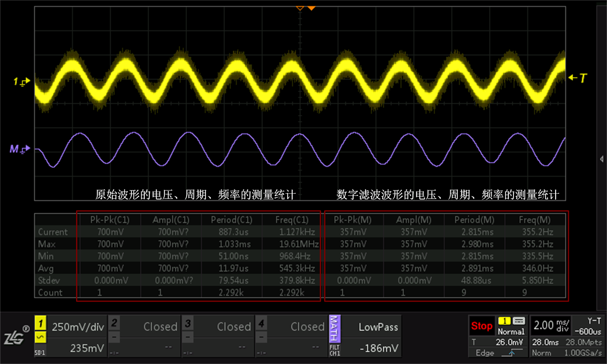Toggle the rising edge slope icon
The height and width of the screenshot is (364, 607).
pyautogui.click(x=512, y=353)
